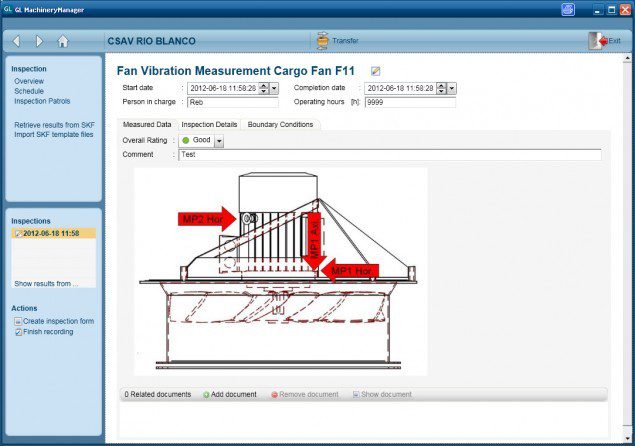635x446 pixels.
Task: Minimize the MachineryManager window
Action: (597, 10)
